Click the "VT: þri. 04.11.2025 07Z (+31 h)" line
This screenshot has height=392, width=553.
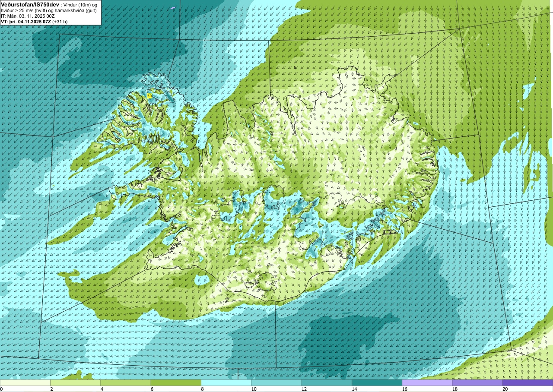34,22
